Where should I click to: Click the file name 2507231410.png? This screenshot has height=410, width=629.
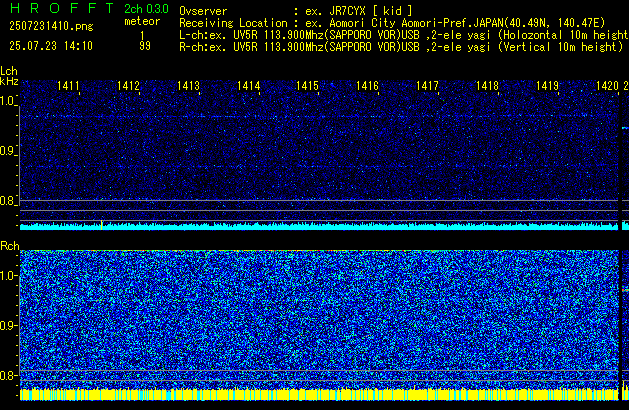[x=51, y=26]
